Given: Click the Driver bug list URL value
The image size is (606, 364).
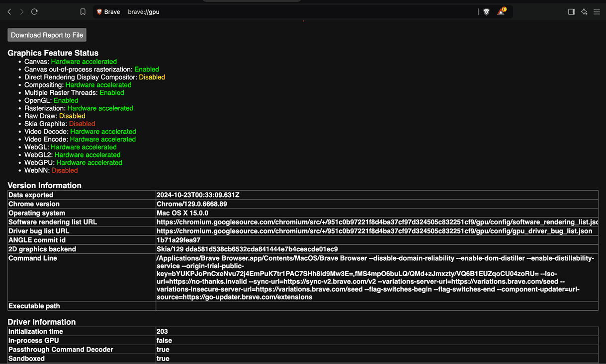Looking at the screenshot, I should tap(374, 231).
